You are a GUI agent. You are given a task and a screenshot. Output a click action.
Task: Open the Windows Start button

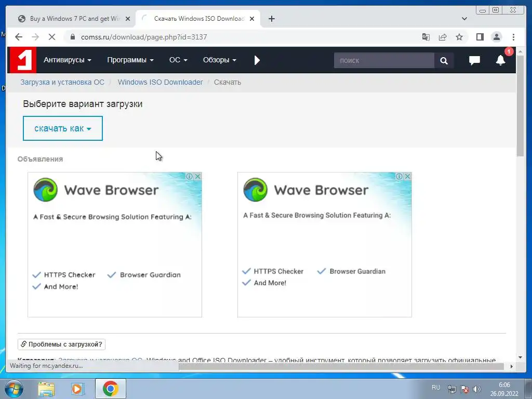tap(14, 389)
